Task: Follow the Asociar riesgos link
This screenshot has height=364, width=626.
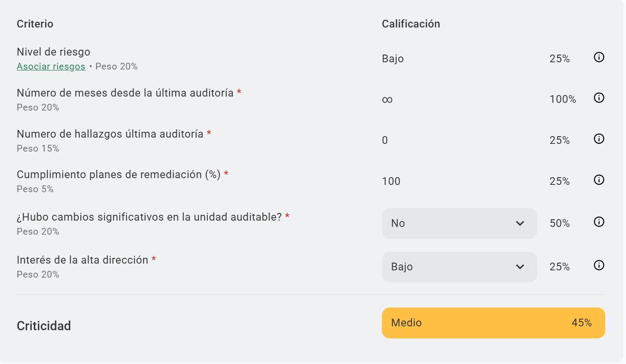Action: tap(51, 67)
